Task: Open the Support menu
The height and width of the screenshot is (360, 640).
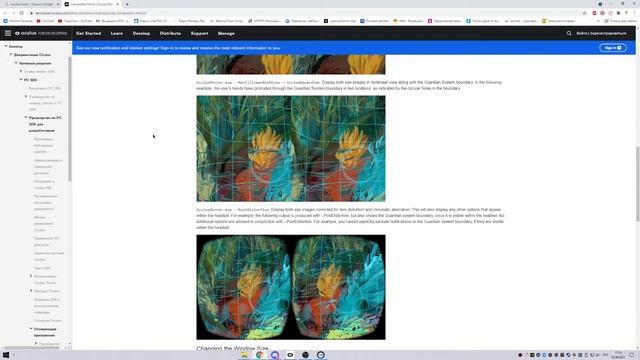Action: pyautogui.click(x=200, y=33)
